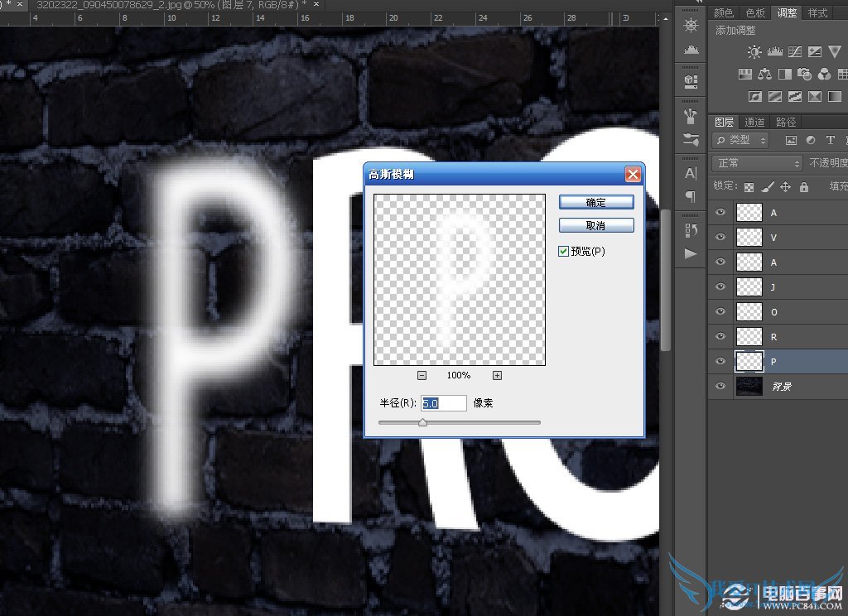Filter layers by adjustment layers icon
848x616 pixels.
(x=811, y=140)
